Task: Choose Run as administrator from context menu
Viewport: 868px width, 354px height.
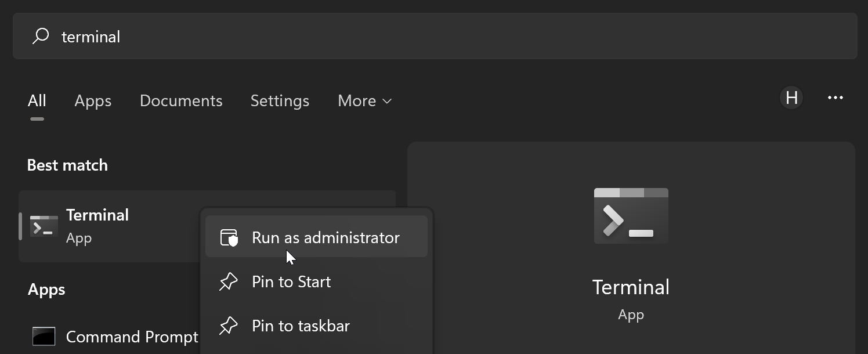Action: click(325, 237)
